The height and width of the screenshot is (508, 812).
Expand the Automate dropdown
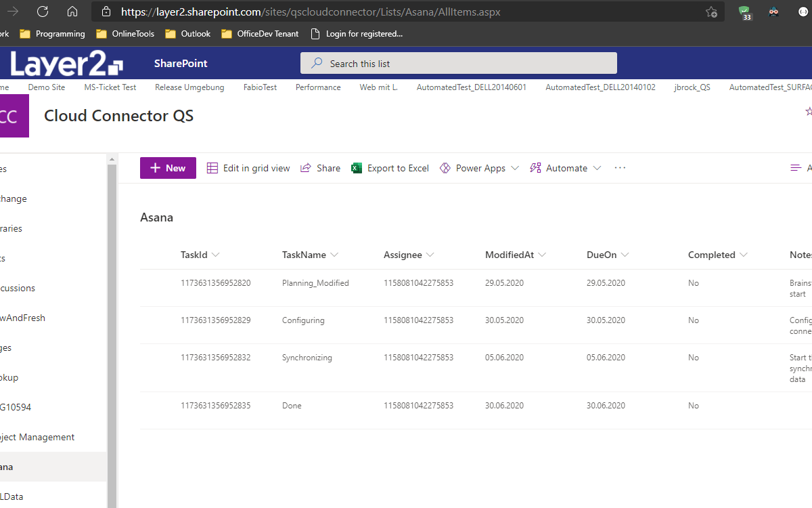[597, 168]
